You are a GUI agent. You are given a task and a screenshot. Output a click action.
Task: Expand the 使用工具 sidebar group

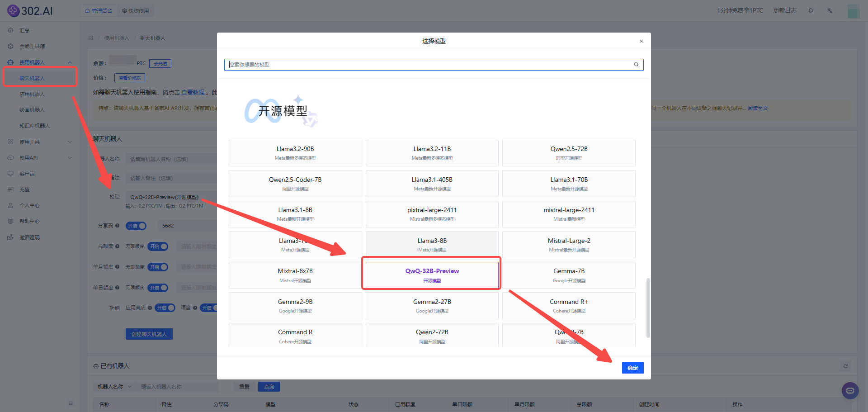tap(70, 142)
